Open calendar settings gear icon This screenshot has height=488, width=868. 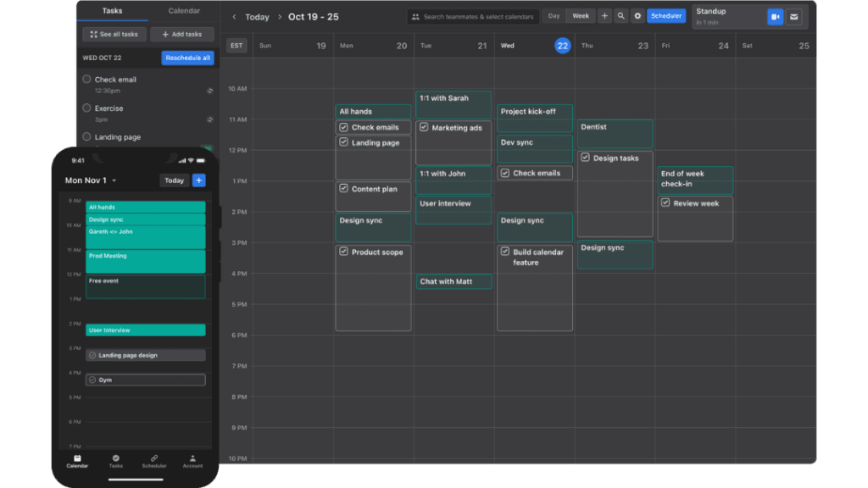pyautogui.click(x=637, y=16)
